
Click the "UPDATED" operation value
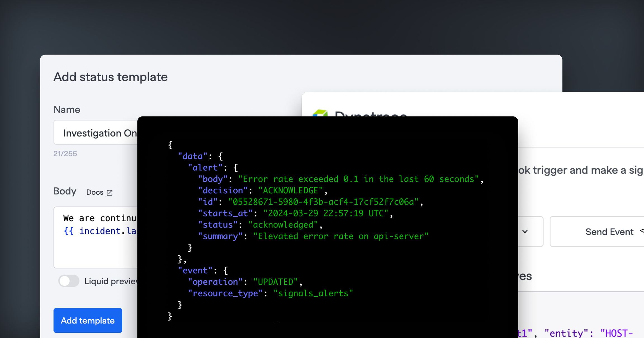(x=275, y=282)
